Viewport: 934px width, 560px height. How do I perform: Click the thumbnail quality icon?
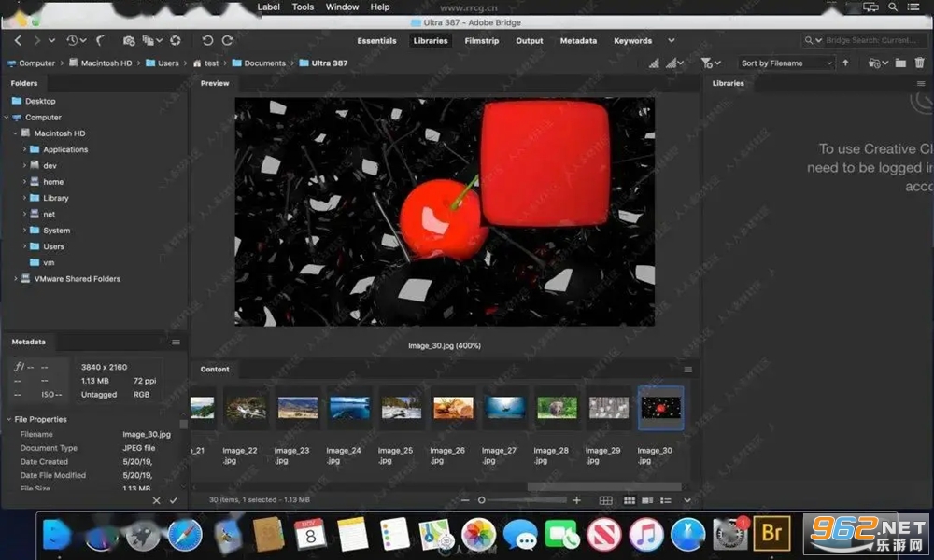pyautogui.click(x=654, y=63)
